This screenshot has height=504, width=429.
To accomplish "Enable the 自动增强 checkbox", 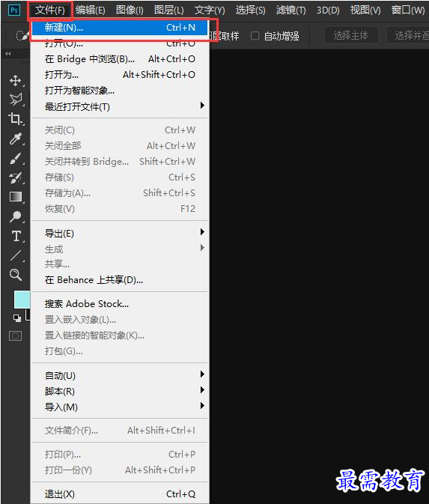I will click(x=255, y=36).
